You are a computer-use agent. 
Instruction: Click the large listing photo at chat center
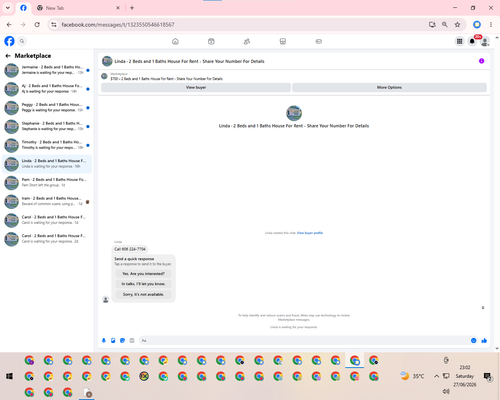click(294, 113)
